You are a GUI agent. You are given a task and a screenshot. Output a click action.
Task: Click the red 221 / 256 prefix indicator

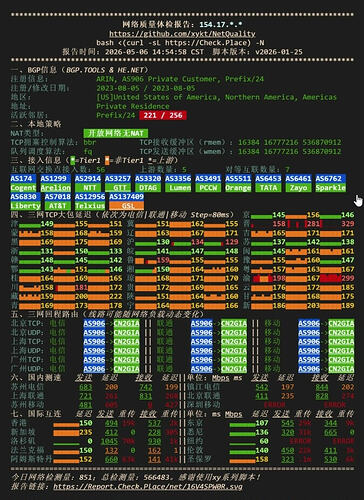pyautogui.click(x=163, y=115)
